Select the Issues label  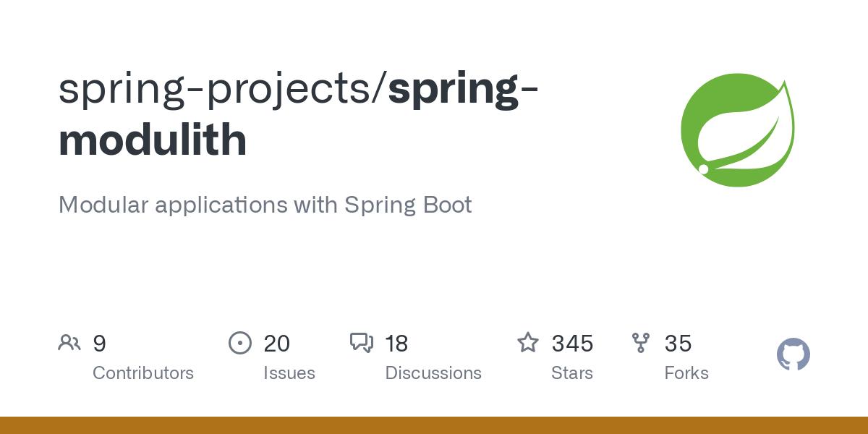pos(289,373)
